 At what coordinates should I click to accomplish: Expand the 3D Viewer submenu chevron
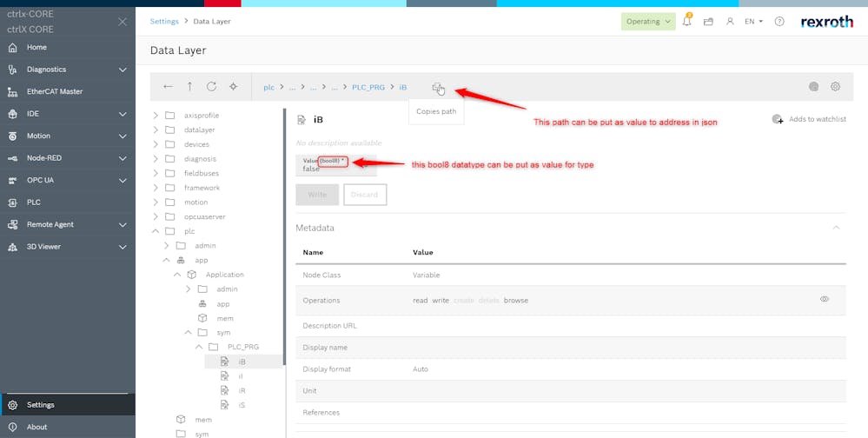click(123, 247)
